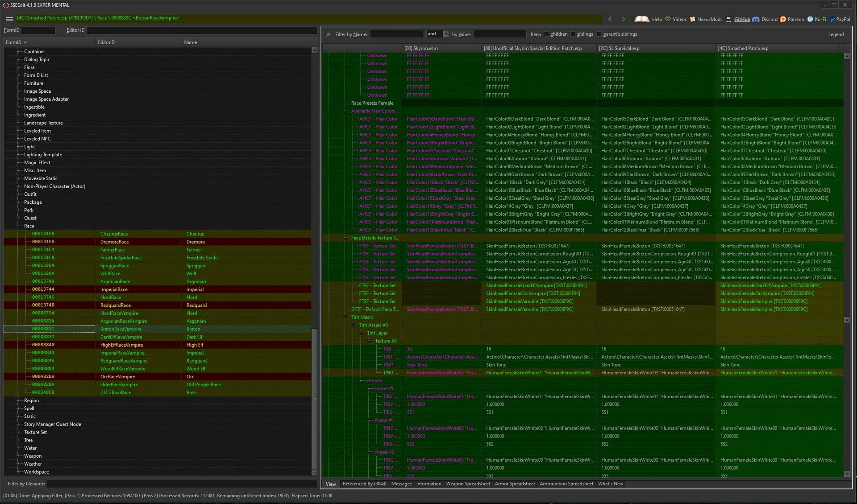The height and width of the screenshot is (504, 857).
Task: Collapse the Tint Masks node
Action: pyautogui.click(x=345, y=318)
